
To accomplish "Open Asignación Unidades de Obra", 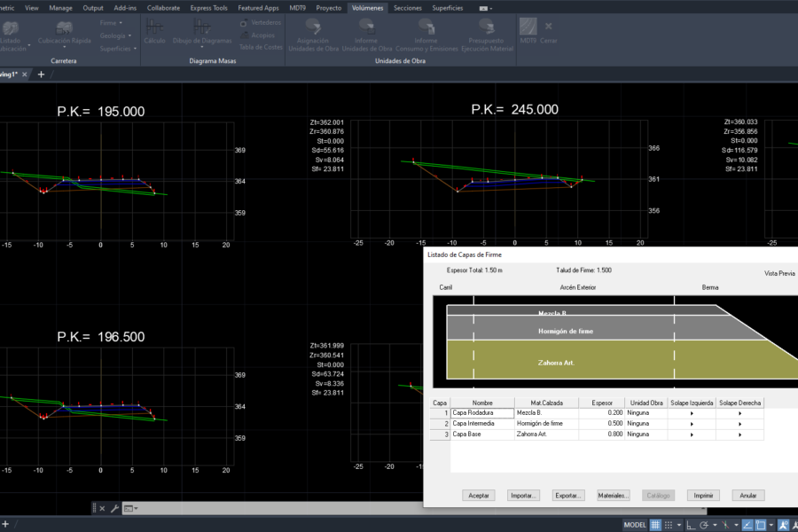I will coord(313,35).
